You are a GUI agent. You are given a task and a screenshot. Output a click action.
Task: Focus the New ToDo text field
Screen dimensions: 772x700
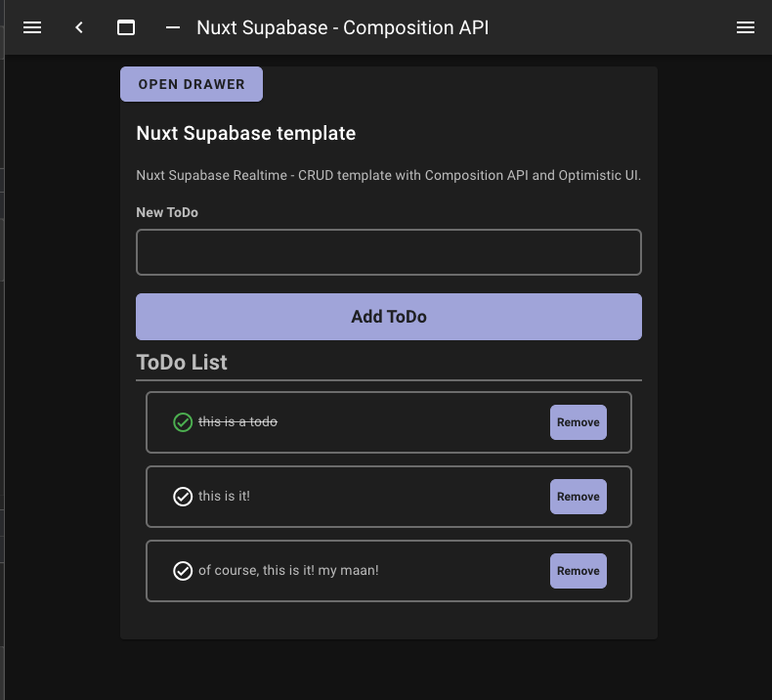coord(389,252)
